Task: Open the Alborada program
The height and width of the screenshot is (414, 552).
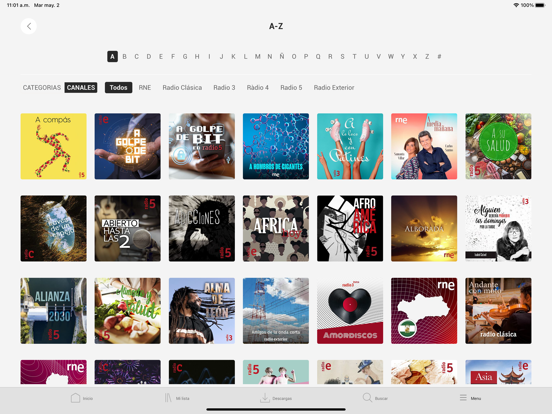Action: [x=424, y=228]
